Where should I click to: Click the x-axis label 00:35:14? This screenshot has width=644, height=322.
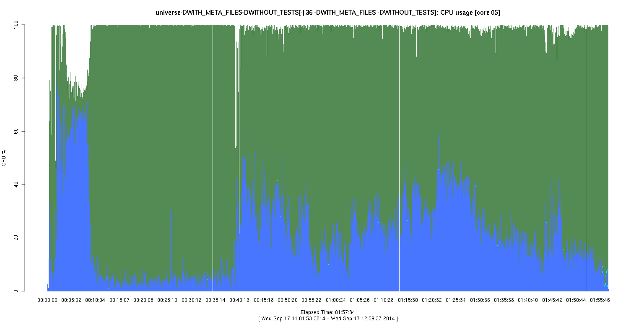[x=216, y=300]
